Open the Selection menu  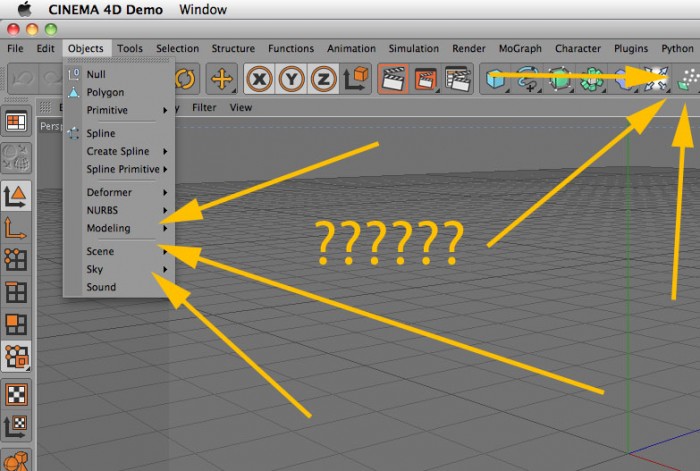178,48
